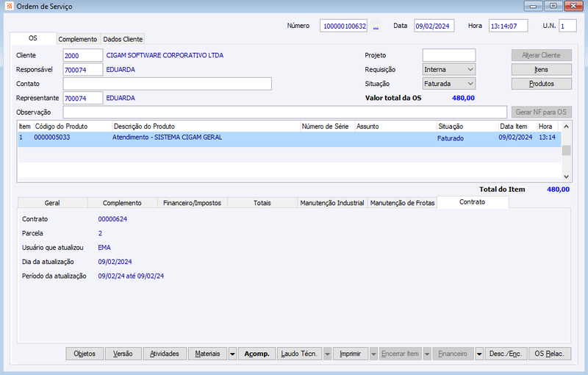Open the Dados Cliente tab

[x=123, y=39]
